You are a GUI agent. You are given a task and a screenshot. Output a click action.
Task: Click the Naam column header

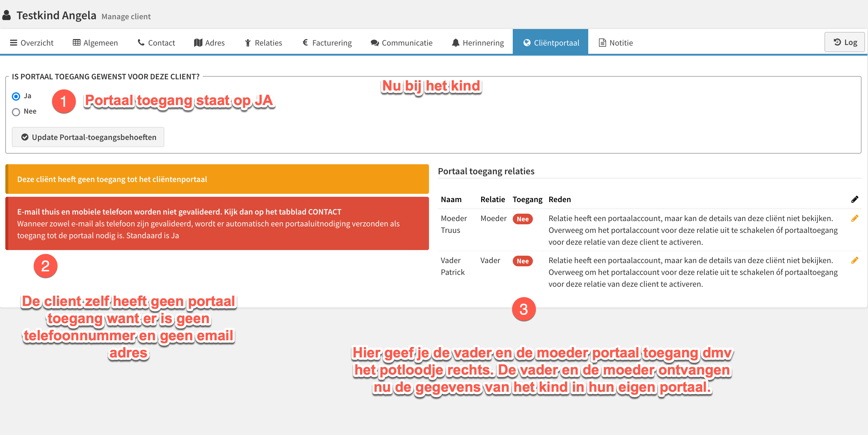pos(451,199)
